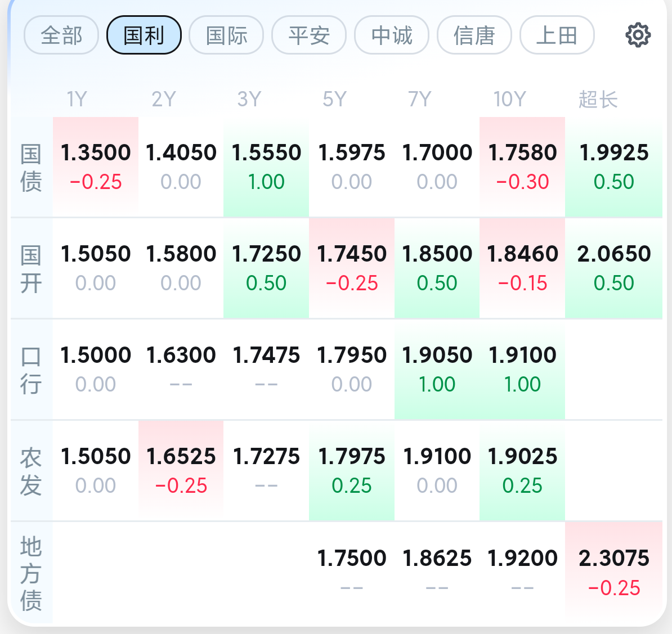This screenshot has width=672, height=634.
Task: Select the 国利 tab
Action: (144, 35)
